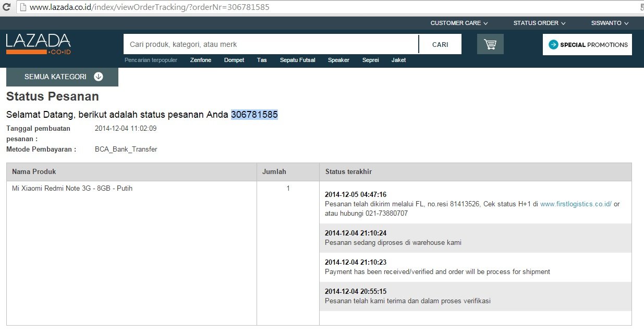
Task: Click the Mi Xiaomi Redmi Note 3G product name
Action: (72, 189)
